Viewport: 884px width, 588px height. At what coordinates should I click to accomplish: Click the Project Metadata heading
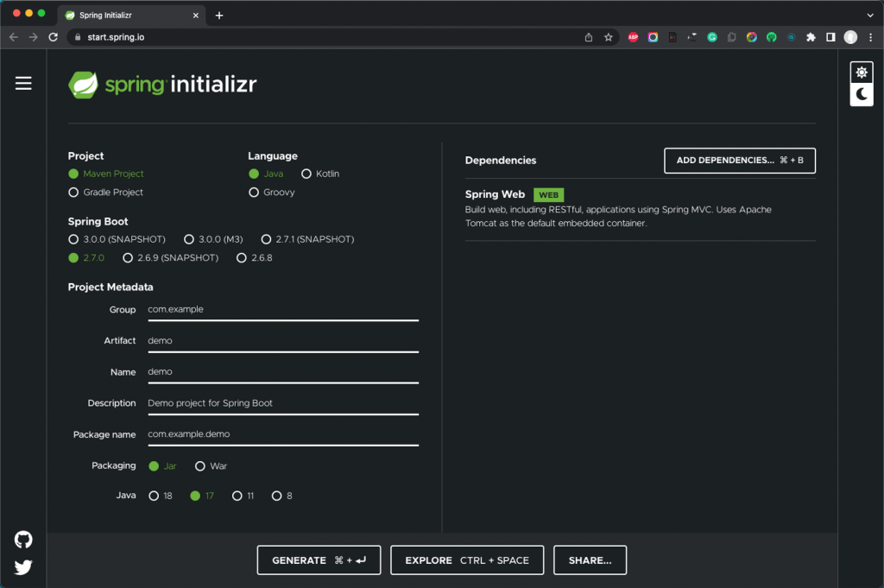(110, 287)
